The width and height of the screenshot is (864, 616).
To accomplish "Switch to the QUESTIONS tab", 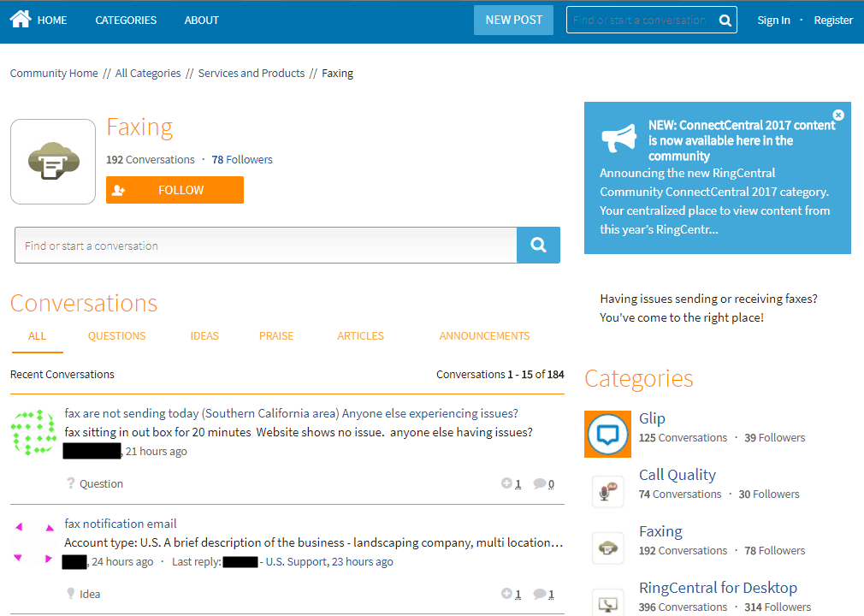I will tap(116, 335).
